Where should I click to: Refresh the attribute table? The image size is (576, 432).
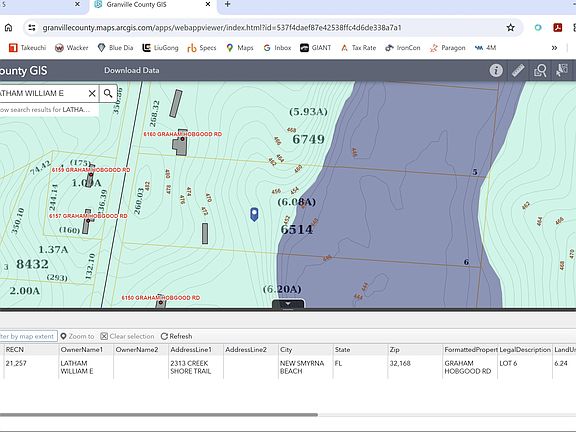(x=177, y=336)
